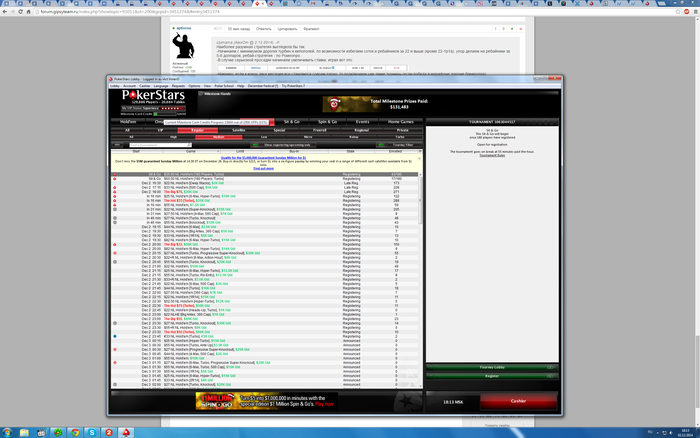This screenshot has width=700, height=438.
Task: Select the Micro buy-in filter
Action: click(308, 137)
